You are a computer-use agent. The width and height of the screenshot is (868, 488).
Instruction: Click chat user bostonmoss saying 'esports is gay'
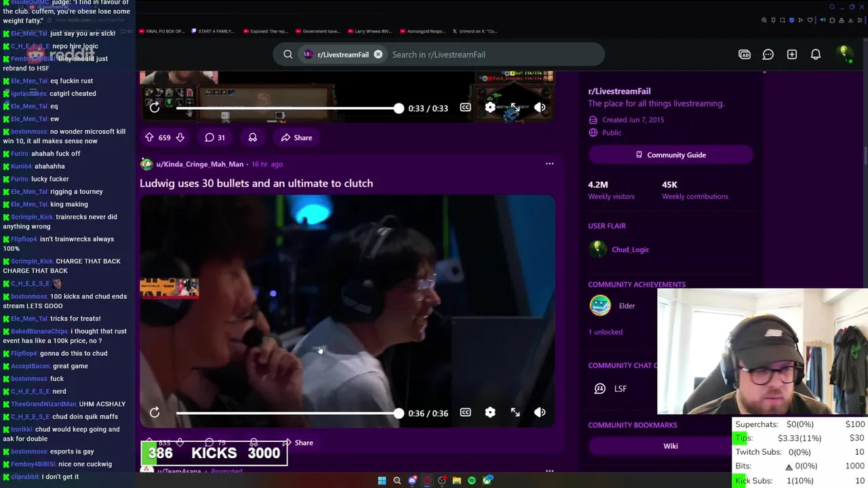point(29,451)
